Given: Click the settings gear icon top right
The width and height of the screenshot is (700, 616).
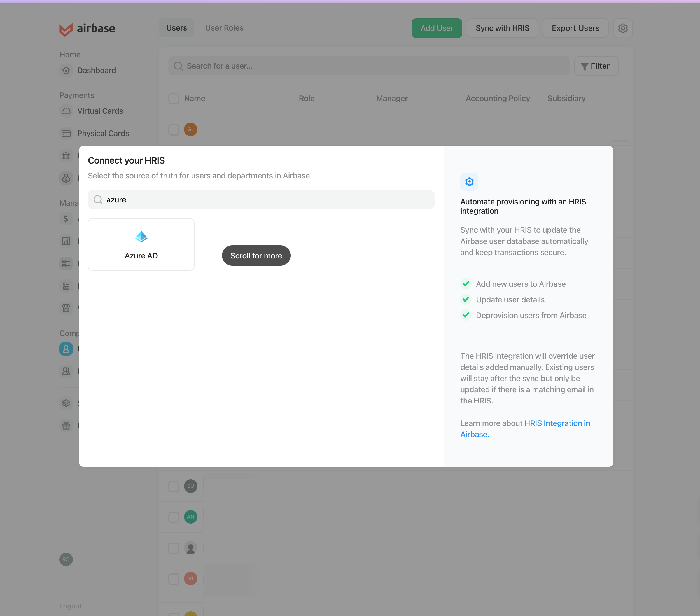Looking at the screenshot, I should [623, 27].
